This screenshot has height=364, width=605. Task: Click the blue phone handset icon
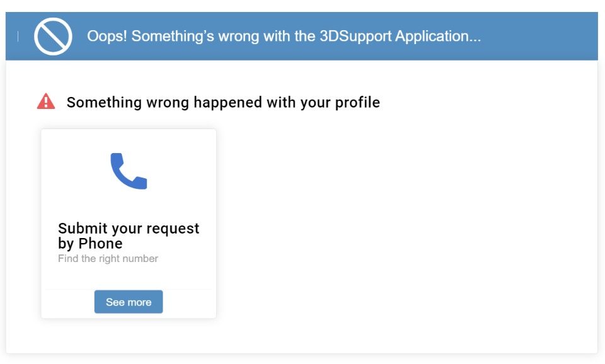click(129, 171)
